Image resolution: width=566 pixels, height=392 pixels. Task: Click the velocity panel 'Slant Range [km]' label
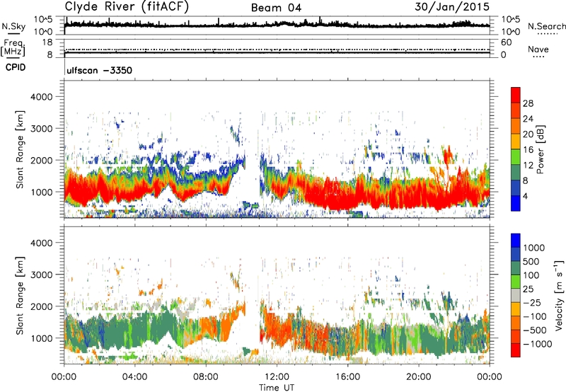click(20, 295)
